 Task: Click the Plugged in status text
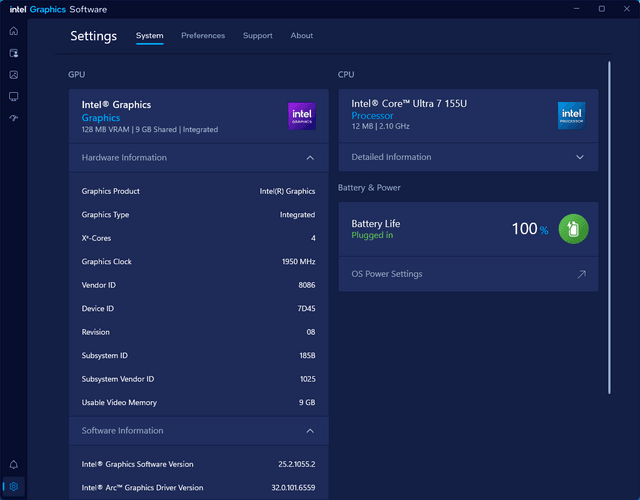tap(372, 235)
